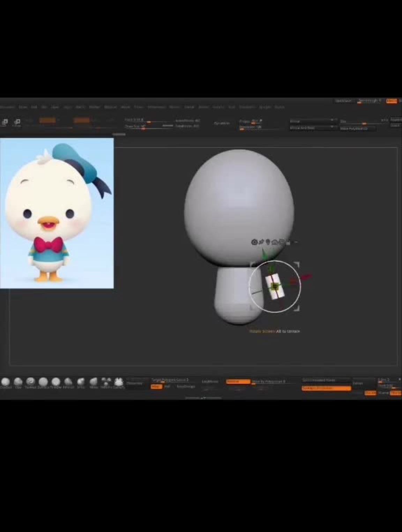The height and width of the screenshot is (532, 402).
Task: Click Make PolyMesh3D button
Action: (x=357, y=128)
